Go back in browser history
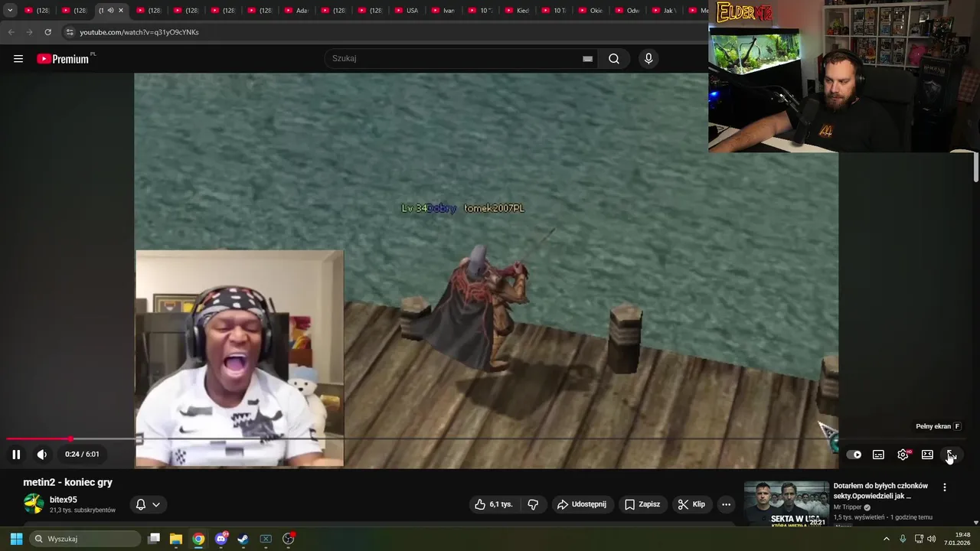The width and height of the screenshot is (980, 551). (x=11, y=32)
